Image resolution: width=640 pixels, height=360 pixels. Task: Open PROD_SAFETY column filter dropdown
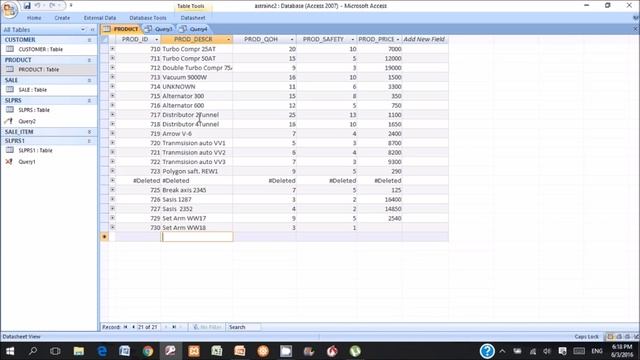click(x=353, y=40)
